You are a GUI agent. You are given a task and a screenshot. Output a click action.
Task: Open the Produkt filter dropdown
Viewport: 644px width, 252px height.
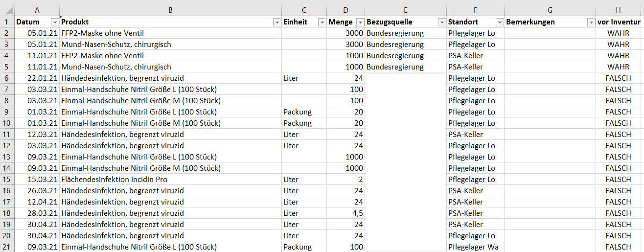pyautogui.click(x=276, y=22)
